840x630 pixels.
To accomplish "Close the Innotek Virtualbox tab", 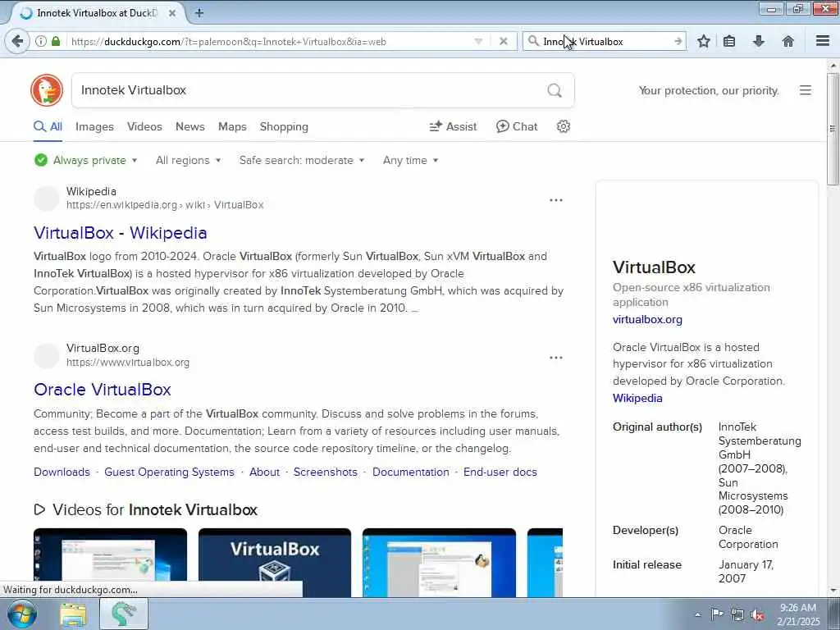I will (x=172, y=13).
